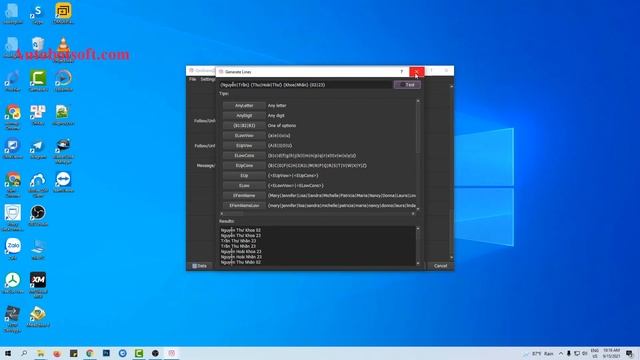Open the green triangle-logo desktop shortcut
The width and height of the screenshot is (640, 360).
tap(13, 282)
